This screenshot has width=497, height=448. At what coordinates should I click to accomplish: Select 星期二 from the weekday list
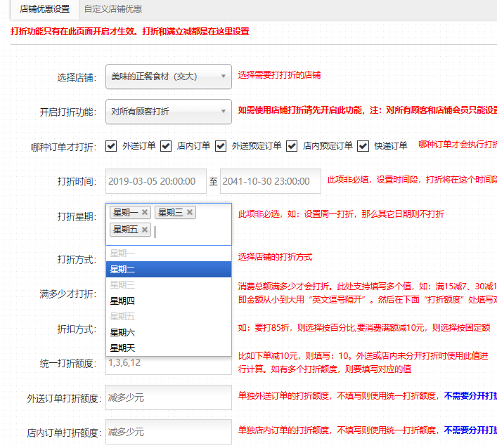(169, 270)
